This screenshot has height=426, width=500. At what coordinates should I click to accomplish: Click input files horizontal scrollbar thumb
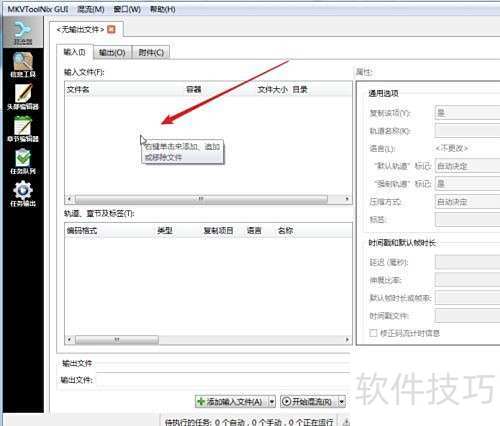201,199
